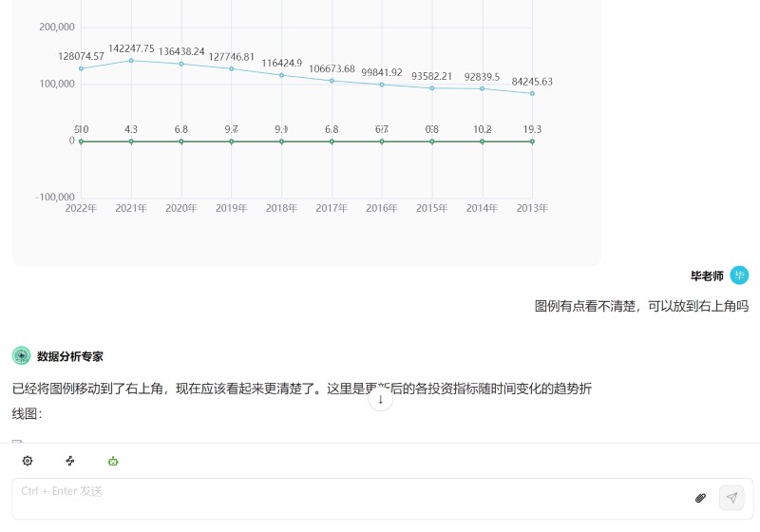Click the scroll-to-bottom down arrow button
The width and height of the screenshot is (760, 532).
click(x=380, y=399)
